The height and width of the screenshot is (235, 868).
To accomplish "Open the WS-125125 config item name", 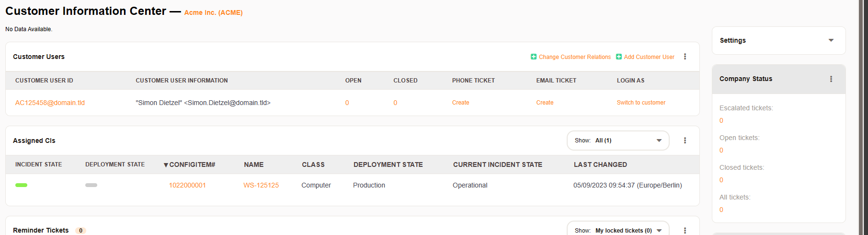I will (261, 185).
